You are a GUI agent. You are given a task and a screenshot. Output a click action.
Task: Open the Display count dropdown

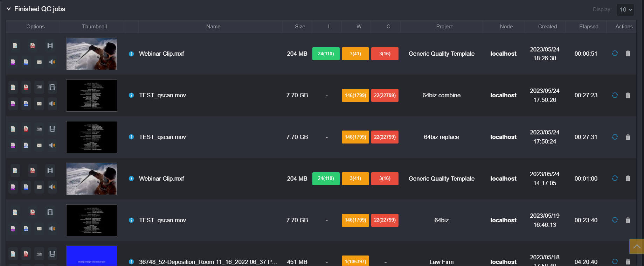tap(625, 9)
